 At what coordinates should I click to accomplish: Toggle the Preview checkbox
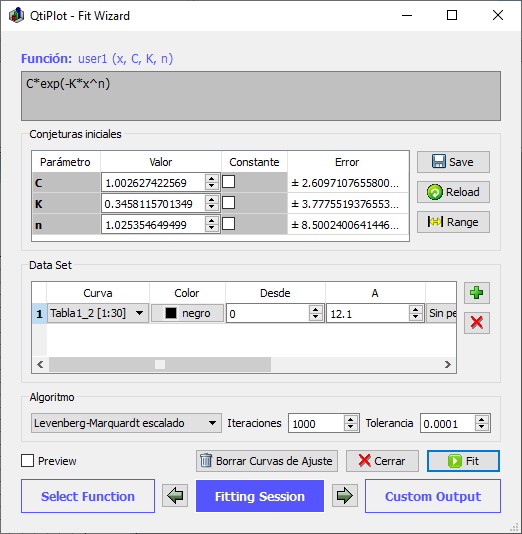coord(28,461)
